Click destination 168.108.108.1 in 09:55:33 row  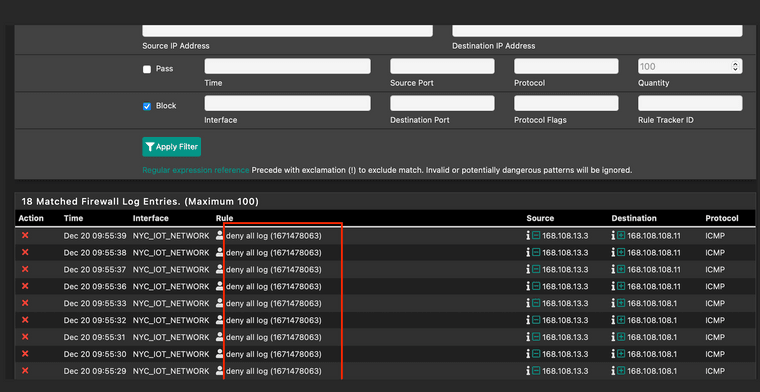click(652, 304)
